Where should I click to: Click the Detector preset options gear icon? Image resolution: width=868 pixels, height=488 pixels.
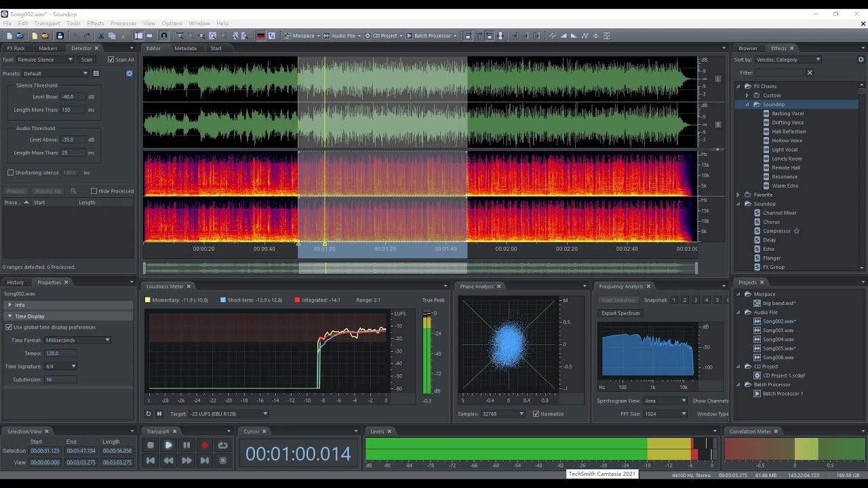(x=129, y=73)
